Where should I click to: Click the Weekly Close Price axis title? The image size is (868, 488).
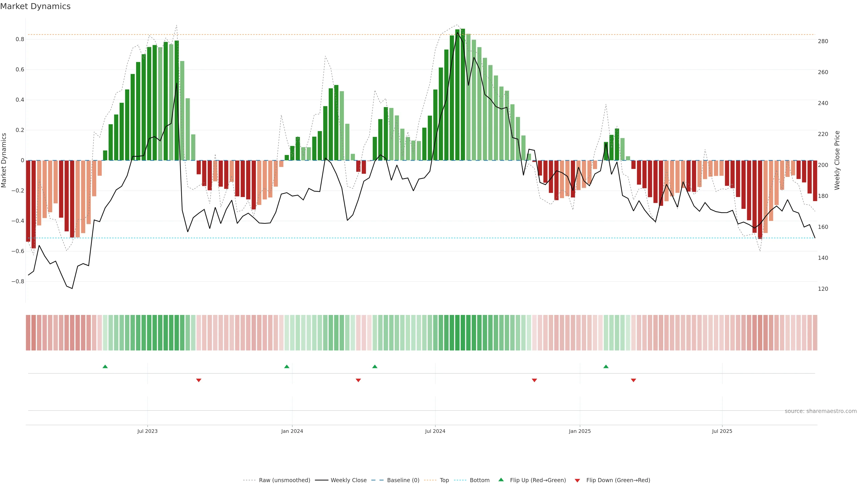point(837,160)
